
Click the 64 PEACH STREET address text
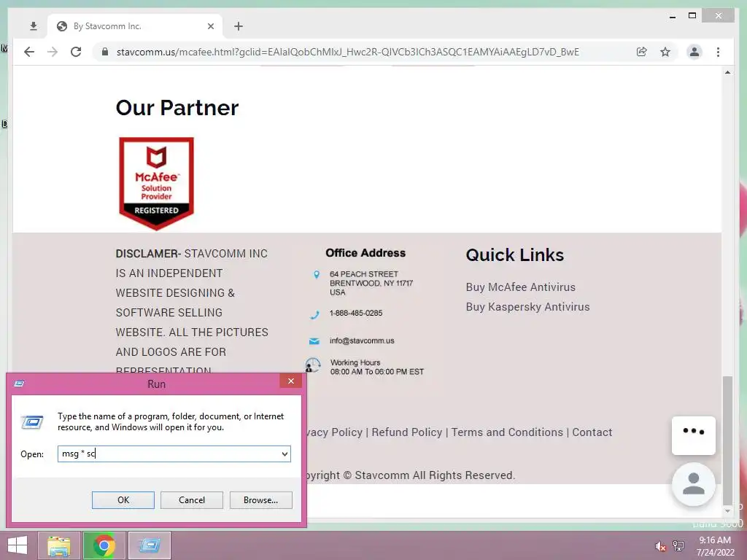(x=371, y=283)
